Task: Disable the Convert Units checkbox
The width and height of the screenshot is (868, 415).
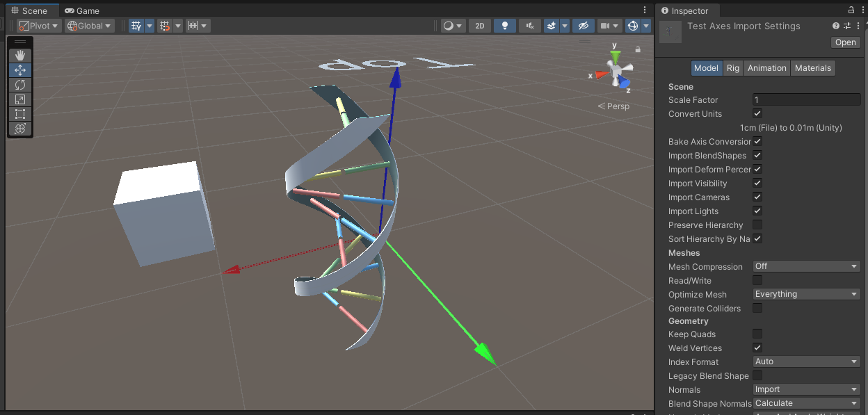Action: [x=757, y=113]
